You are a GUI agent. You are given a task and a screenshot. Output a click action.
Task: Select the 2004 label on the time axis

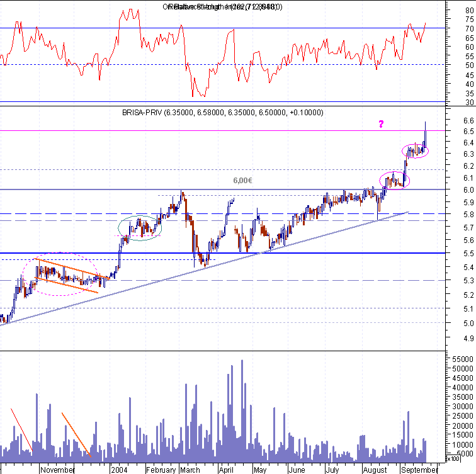[x=119, y=470]
